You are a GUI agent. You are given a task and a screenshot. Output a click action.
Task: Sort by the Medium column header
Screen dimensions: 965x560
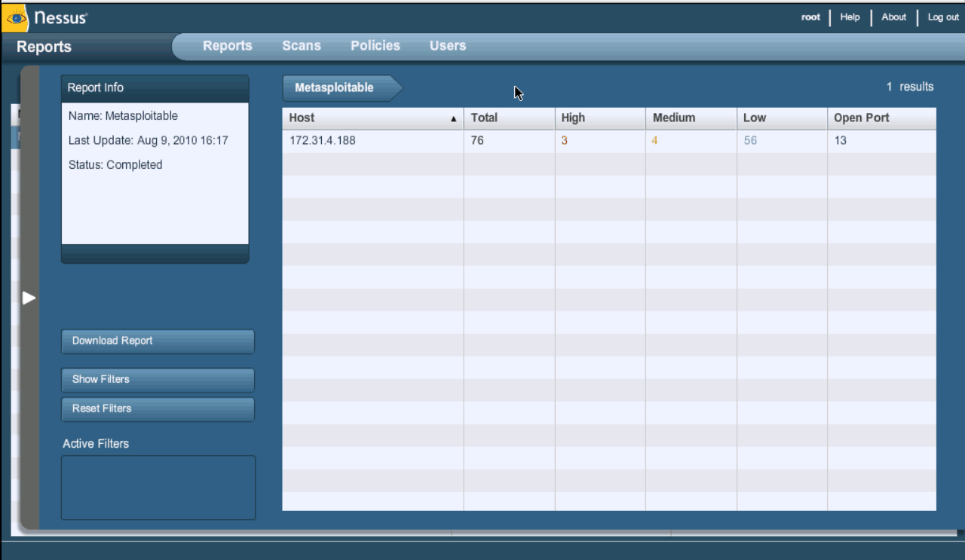point(691,118)
